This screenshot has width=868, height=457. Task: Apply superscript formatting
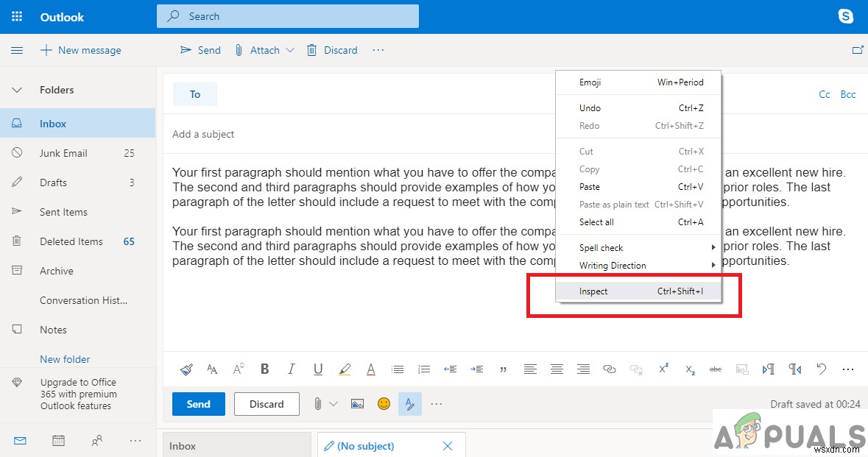663,369
